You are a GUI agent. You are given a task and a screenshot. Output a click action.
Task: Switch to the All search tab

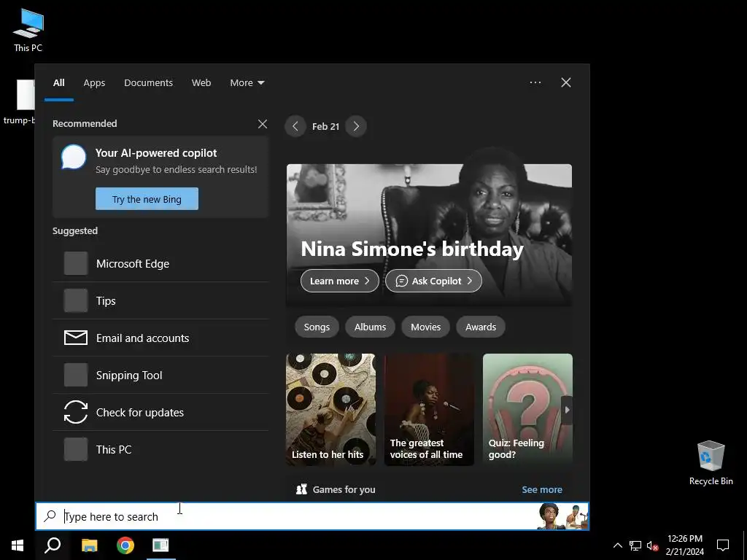coord(59,83)
